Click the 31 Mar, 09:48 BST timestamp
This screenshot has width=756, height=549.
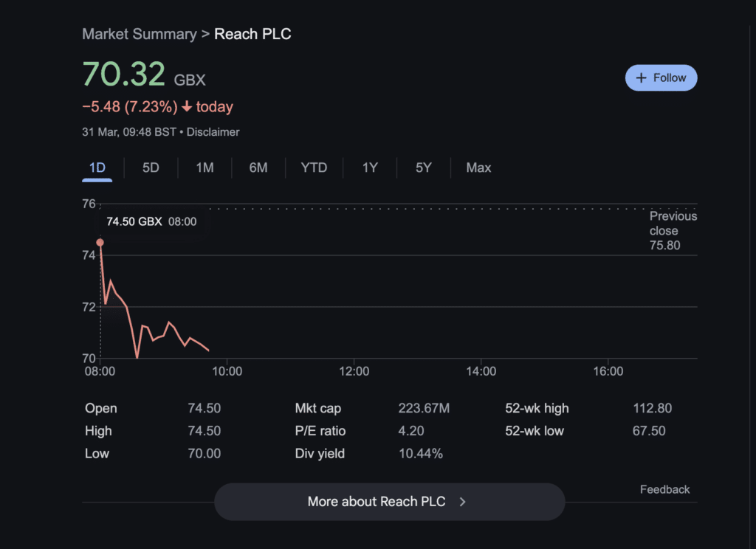pyautogui.click(x=128, y=132)
